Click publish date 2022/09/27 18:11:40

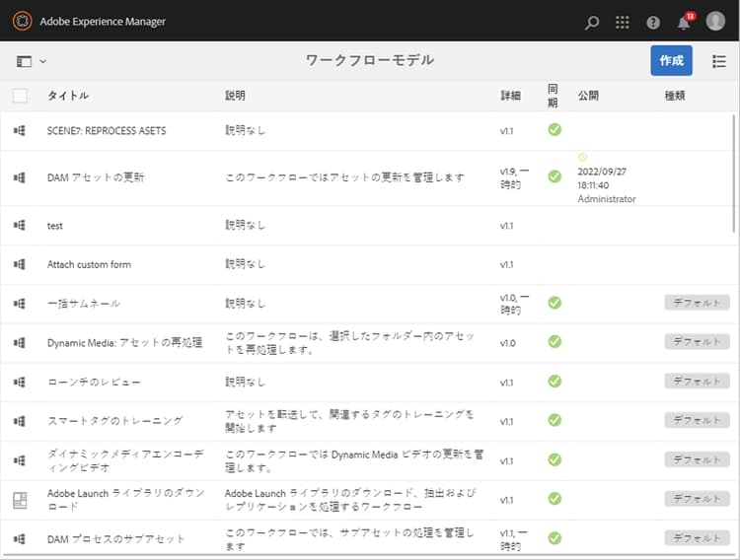point(602,178)
